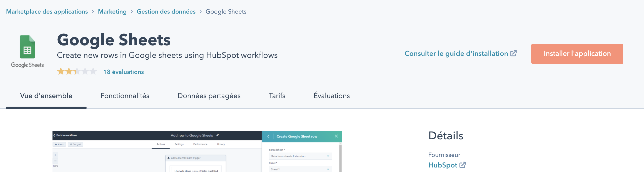Open the 18 évaluations link
The image size is (644, 172).
pos(124,72)
